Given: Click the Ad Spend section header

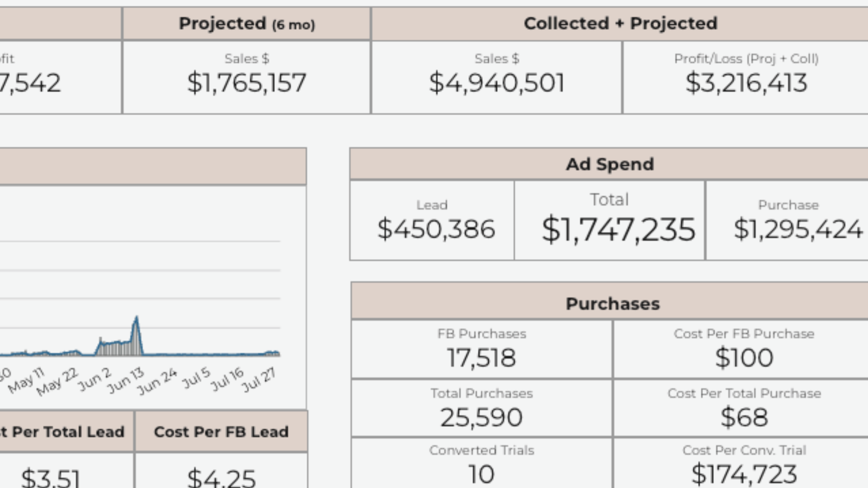Looking at the screenshot, I should 609,164.
